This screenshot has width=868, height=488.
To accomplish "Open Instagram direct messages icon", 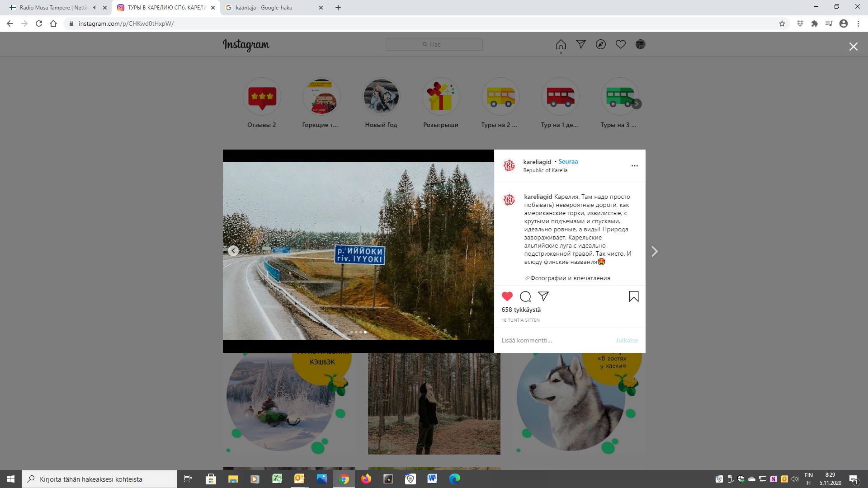I will coord(581,44).
